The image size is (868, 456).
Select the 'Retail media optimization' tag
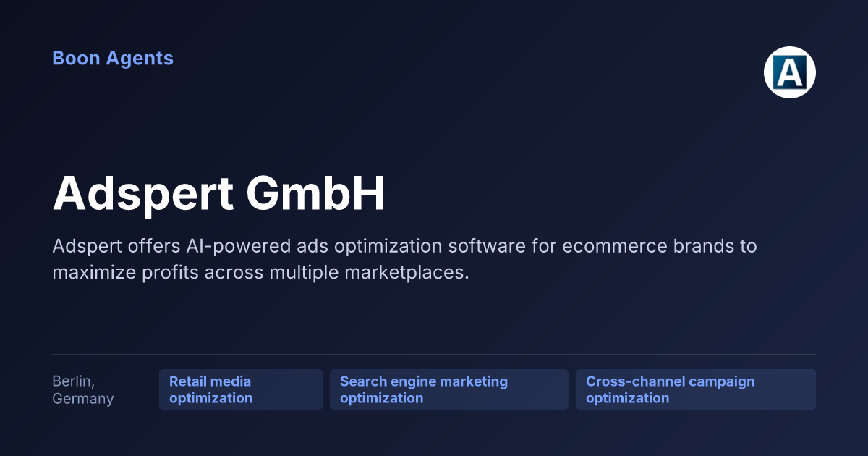tap(241, 389)
